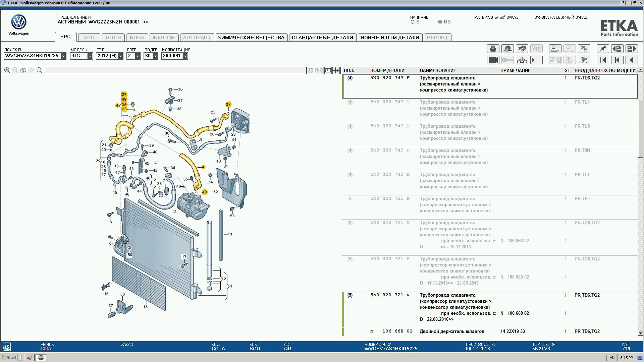The width and height of the screenshot is (644, 362).
Task: Open the ИЛЛЮСТРАЦИЯ dropdown 260-041
Action: (185, 56)
